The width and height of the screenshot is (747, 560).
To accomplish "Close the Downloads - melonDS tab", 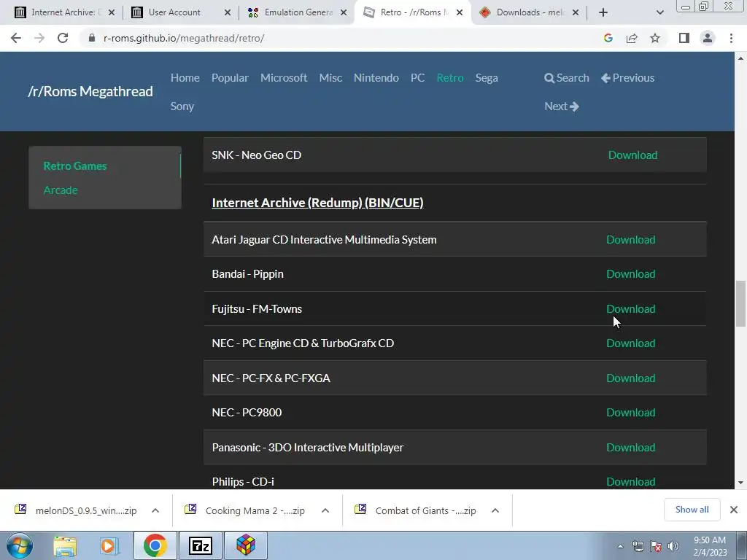I will coord(576,12).
